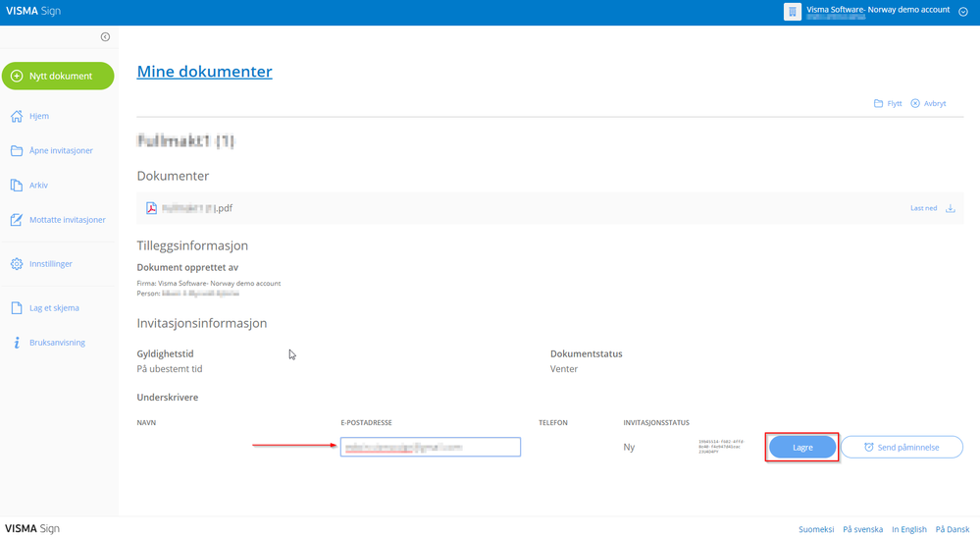The height and width of the screenshot is (539, 980).
Task: Click the Nytt dokument plus icon
Action: (17, 76)
